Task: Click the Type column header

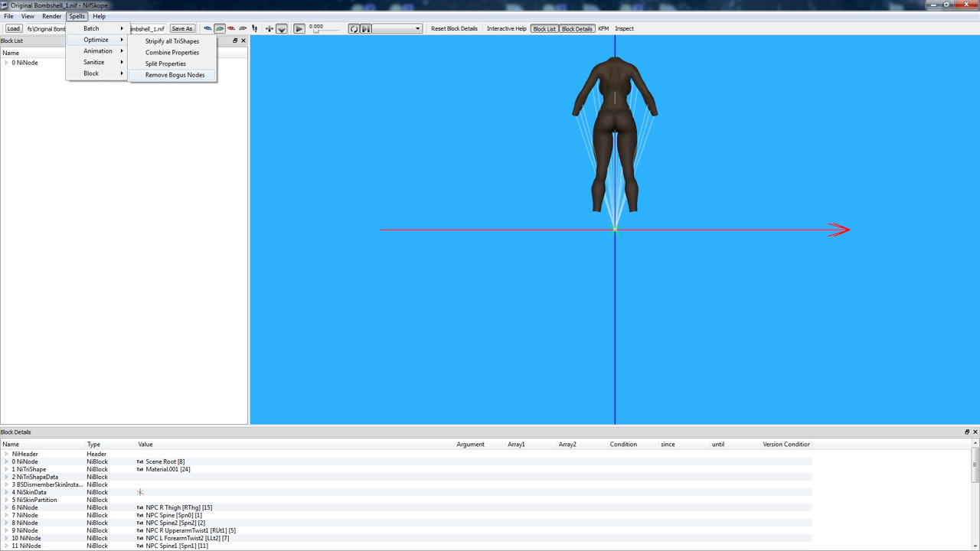Action: [x=110, y=444]
